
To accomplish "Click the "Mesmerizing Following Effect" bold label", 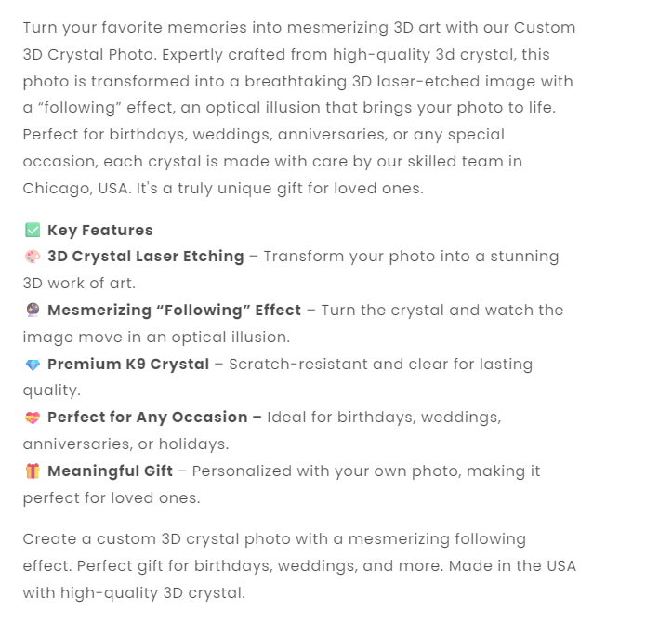I will coord(175,311).
